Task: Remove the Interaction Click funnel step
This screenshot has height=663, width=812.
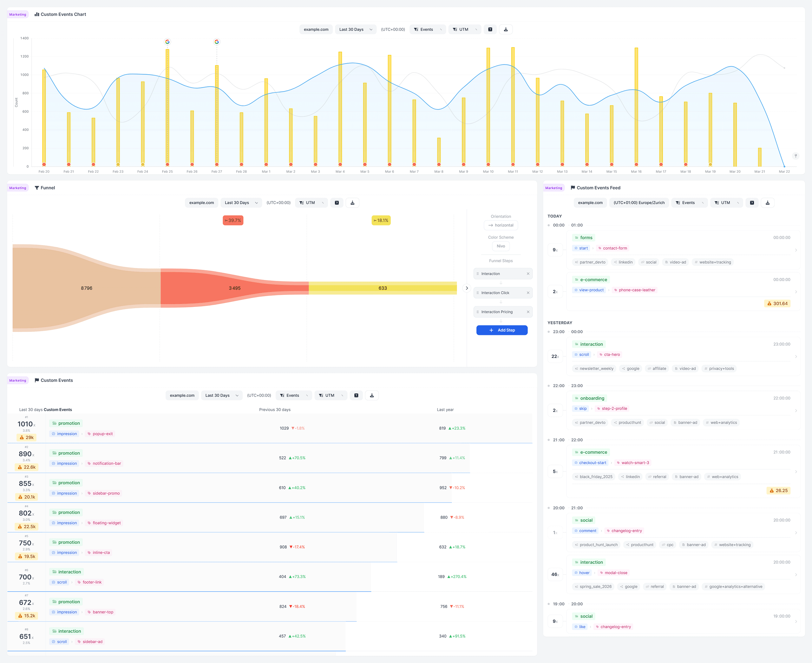Action: [x=528, y=293]
